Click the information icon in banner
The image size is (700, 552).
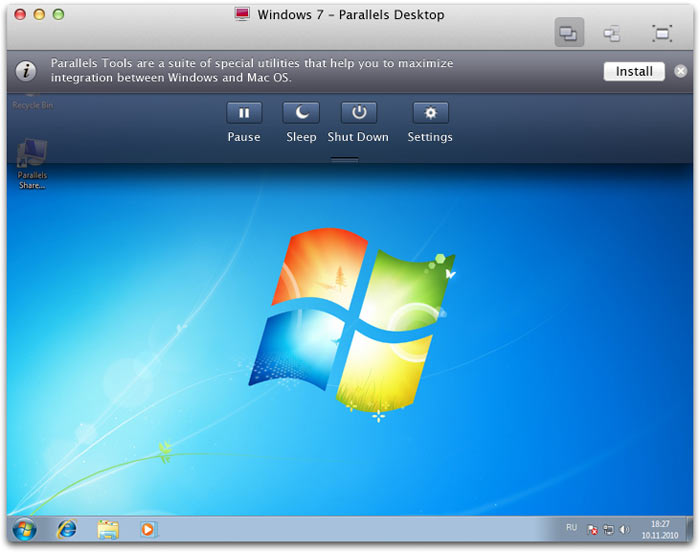26,71
